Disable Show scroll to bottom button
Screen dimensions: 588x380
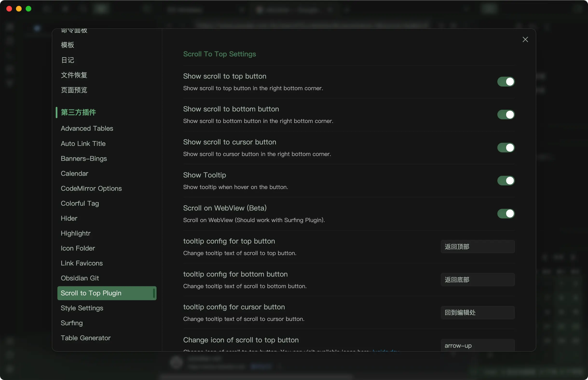[x=506, y=115]
